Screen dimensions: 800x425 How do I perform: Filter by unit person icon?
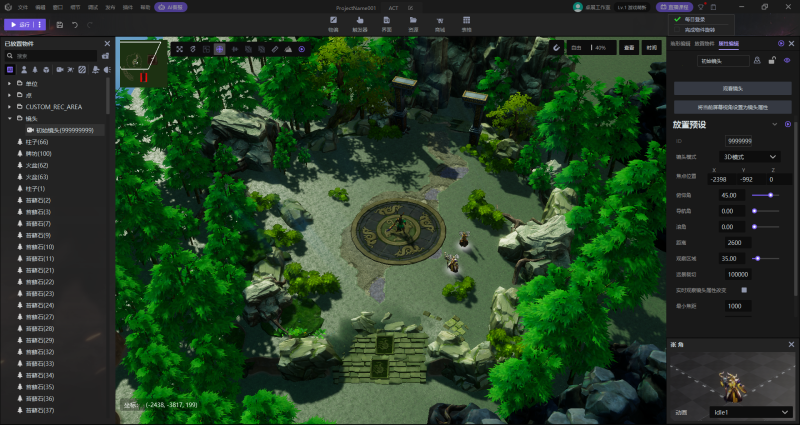(23, 69)
